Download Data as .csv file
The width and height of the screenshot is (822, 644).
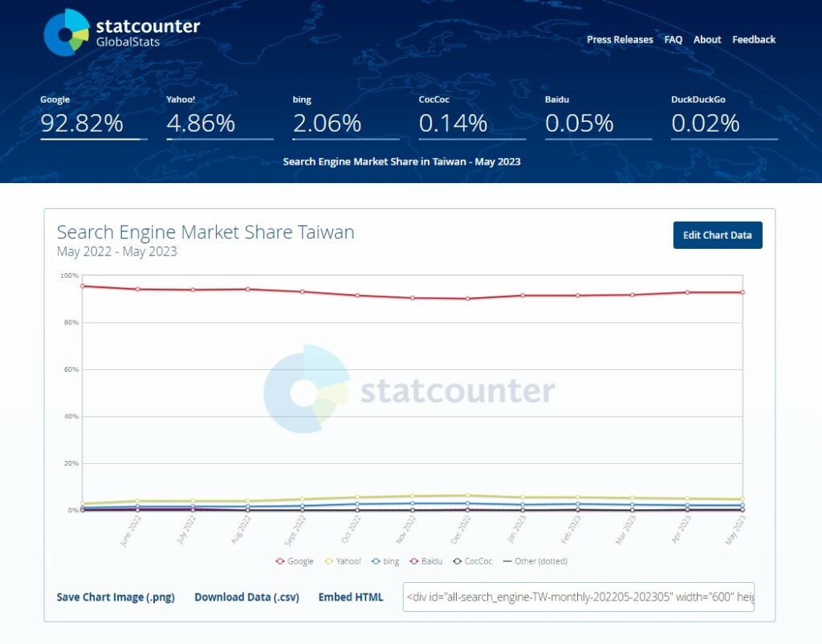click(246, 597)
